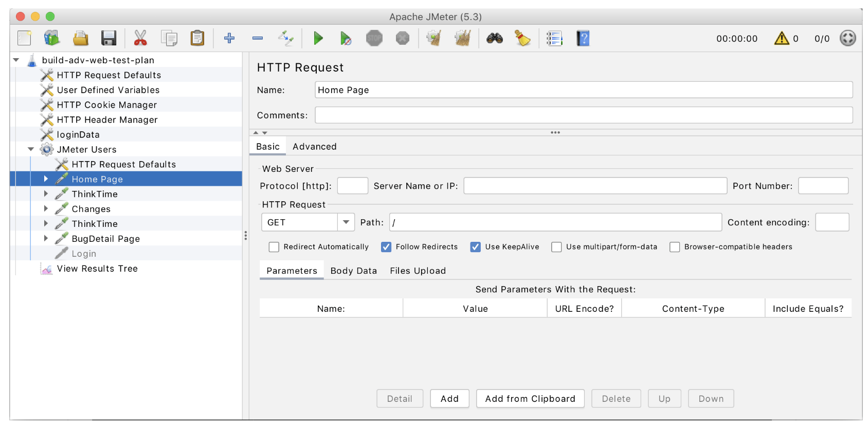Toggle Redirect Automatically checkbox
The width and height of the screenshot is (868, 425).
click(x=274, y=247)
